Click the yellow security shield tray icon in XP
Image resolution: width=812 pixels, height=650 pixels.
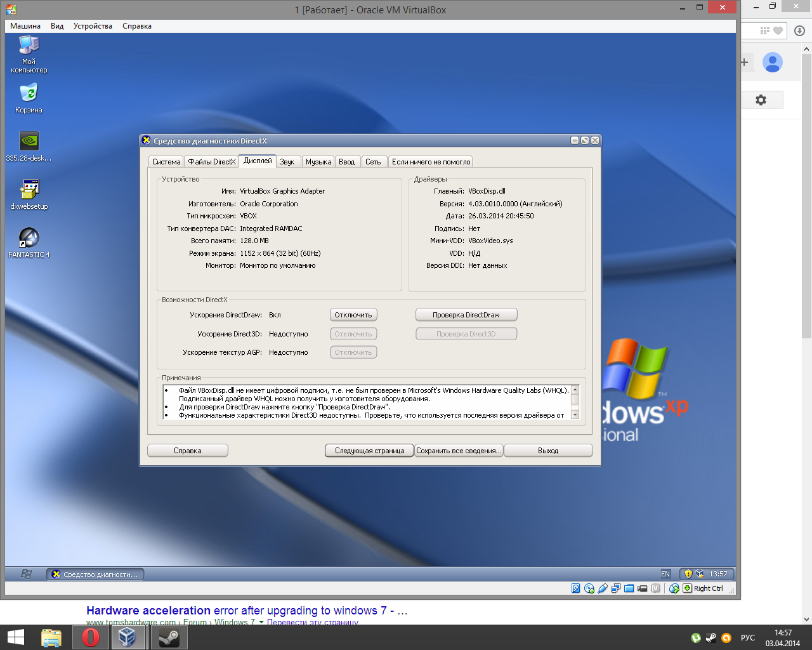[688, 574]
